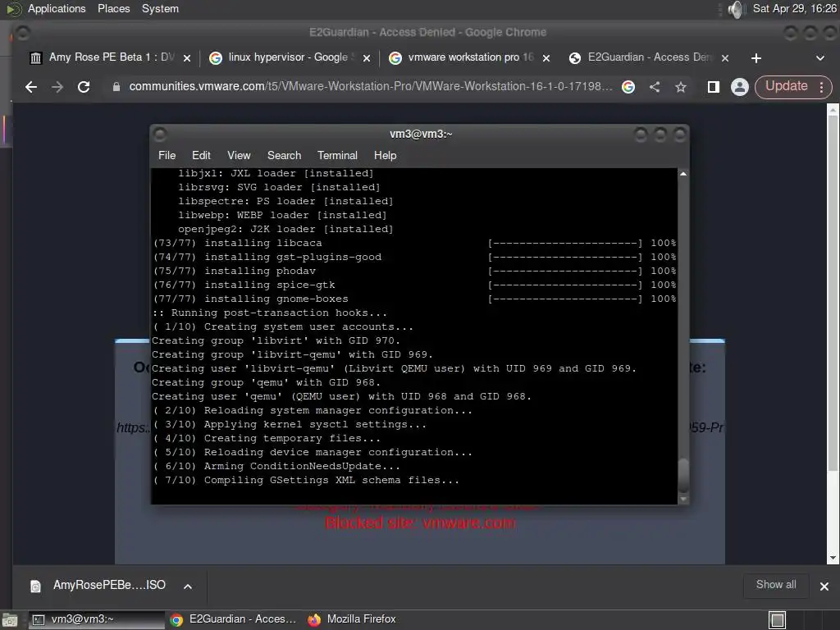
Task: Click Chrome page scrollbar down arrow
Action: click(833, 558)
